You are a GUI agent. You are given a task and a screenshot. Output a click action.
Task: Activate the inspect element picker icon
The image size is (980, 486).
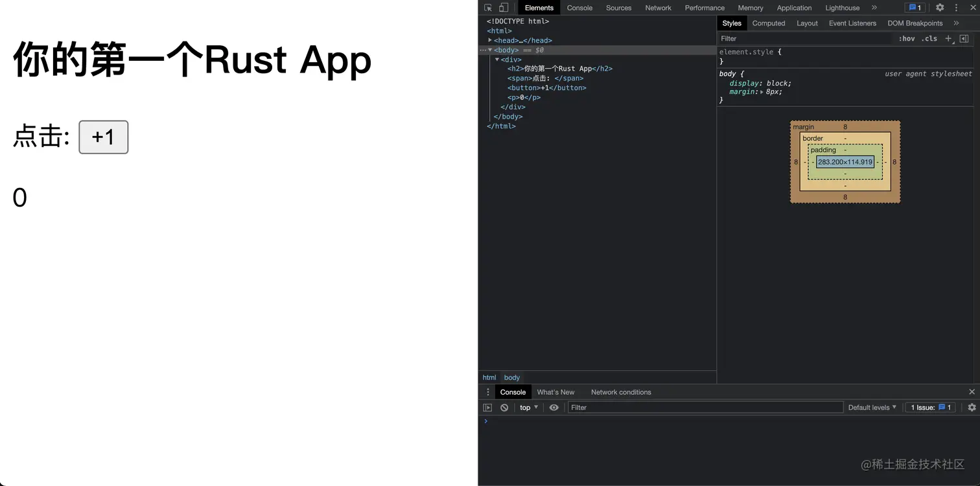click(488, 8)
